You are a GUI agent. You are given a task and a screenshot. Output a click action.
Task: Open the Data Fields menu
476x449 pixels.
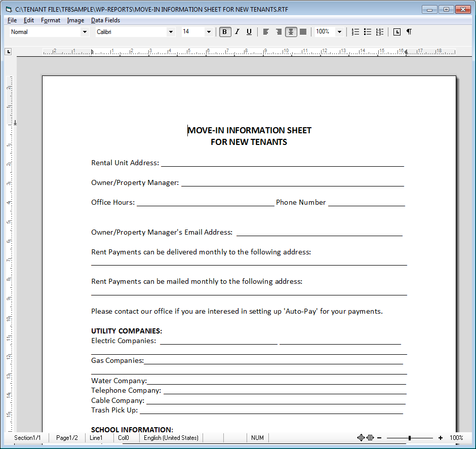point(105,20)
